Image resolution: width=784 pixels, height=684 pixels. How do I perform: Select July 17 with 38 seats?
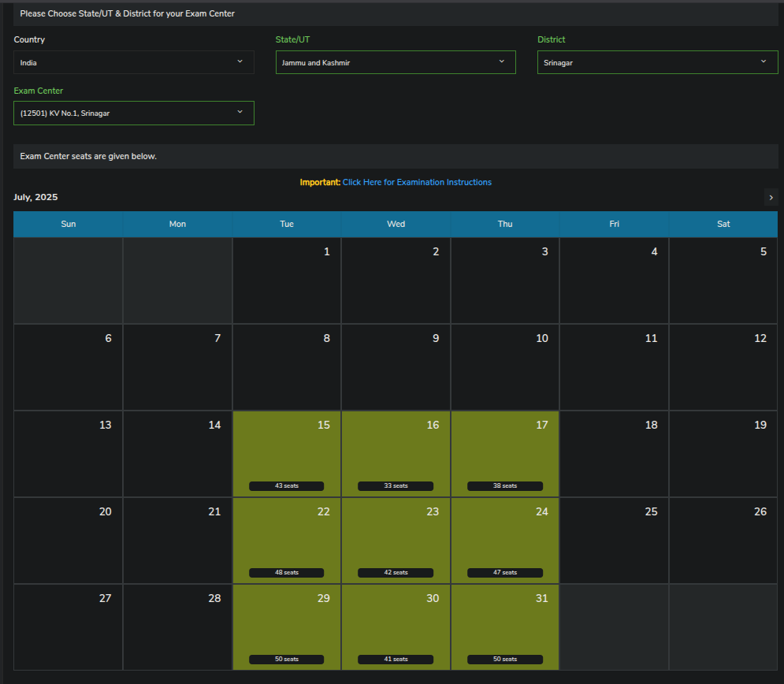[505, 454]
